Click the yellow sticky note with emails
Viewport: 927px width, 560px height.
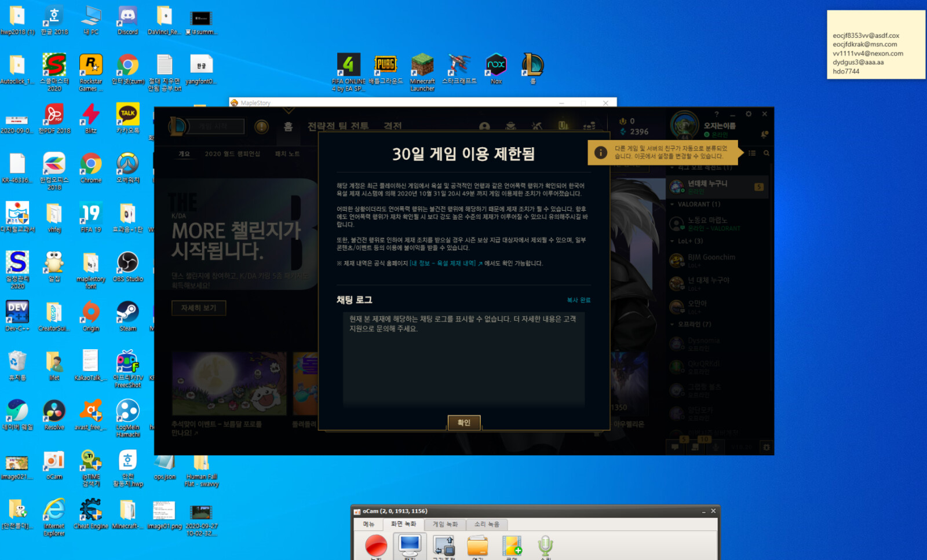876,45
